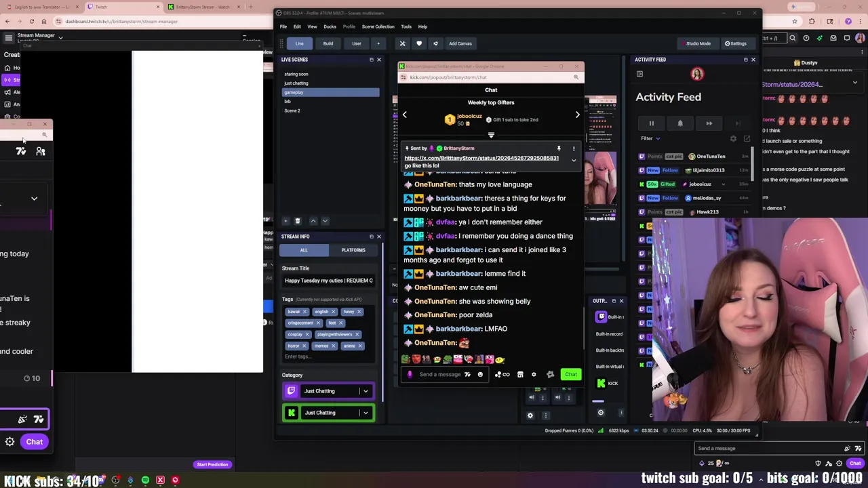Click the bell icon in Activity Feed

[x=680, y=123]
